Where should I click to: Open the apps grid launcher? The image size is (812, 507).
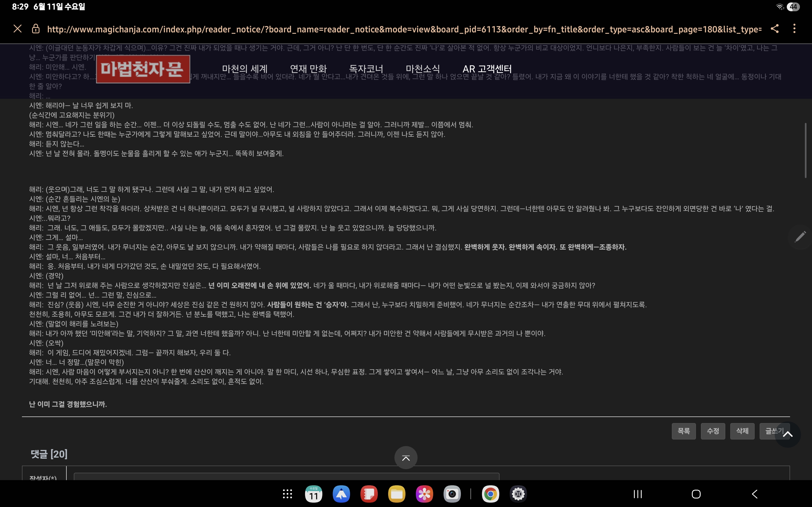pos(287,494)
